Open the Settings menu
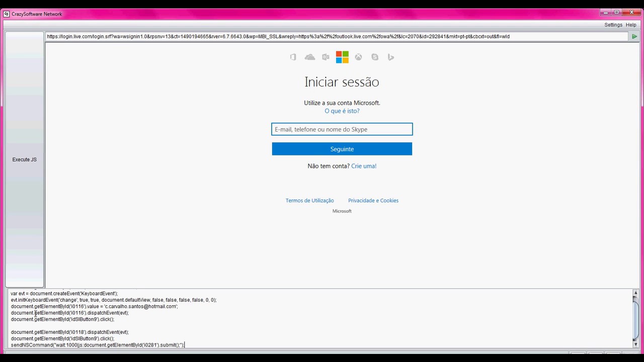Image resolution: width=644 pixels, height=362 pixels. point(613,25)
